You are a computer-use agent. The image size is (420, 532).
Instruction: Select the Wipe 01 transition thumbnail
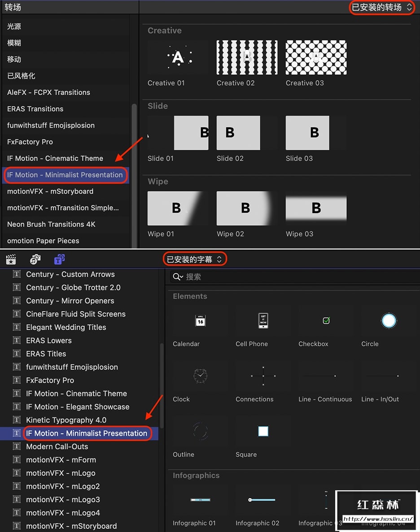(x=178, y=208)
